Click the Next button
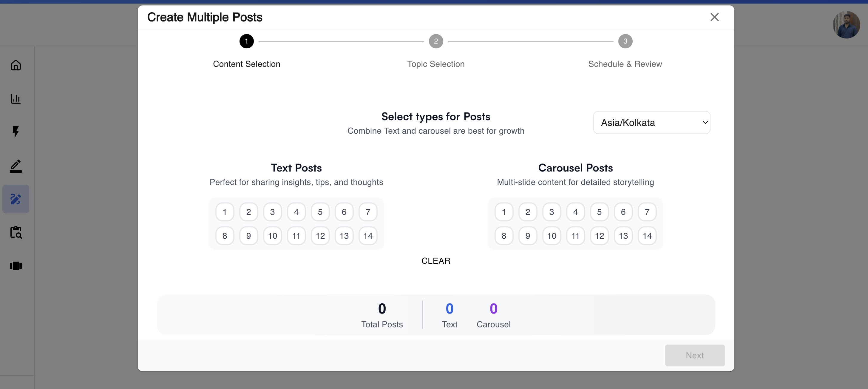Screen dimensions: 868x389 [x=694, y=355]
